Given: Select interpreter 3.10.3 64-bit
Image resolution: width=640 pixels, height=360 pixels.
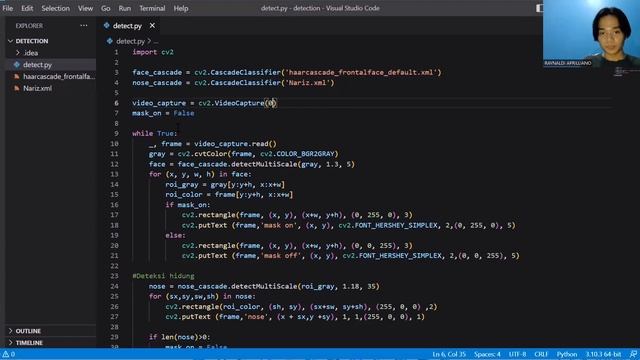Looking at the screenshot, I should (x=603, y=354).
